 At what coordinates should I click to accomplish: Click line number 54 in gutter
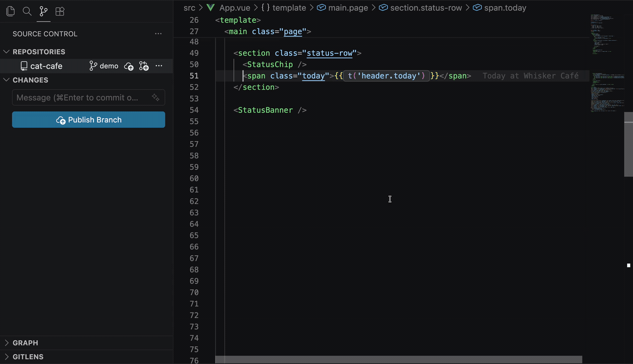(x=194, y=110)
